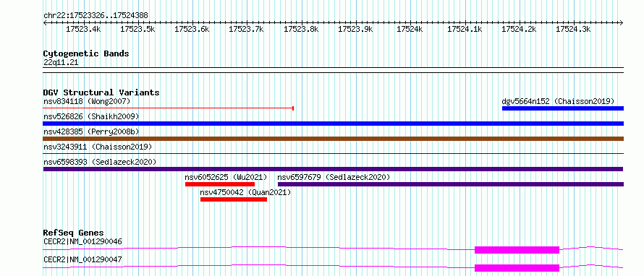This screenshot has width=644, height=276.
Task: Click the purple nsv6598393 variant bar
Action: [x=334, y=169]
